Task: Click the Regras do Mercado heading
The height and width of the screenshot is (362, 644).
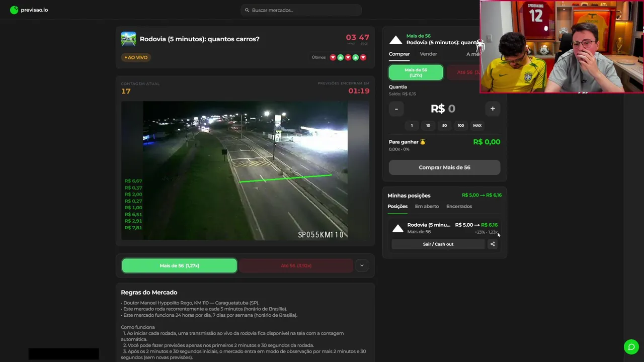Action: coord(149,292)
